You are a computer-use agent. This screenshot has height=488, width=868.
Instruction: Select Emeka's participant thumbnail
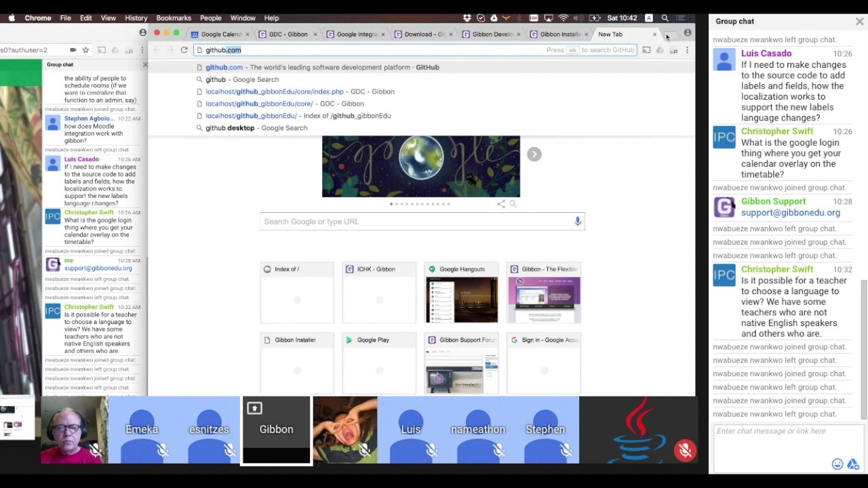142,430
